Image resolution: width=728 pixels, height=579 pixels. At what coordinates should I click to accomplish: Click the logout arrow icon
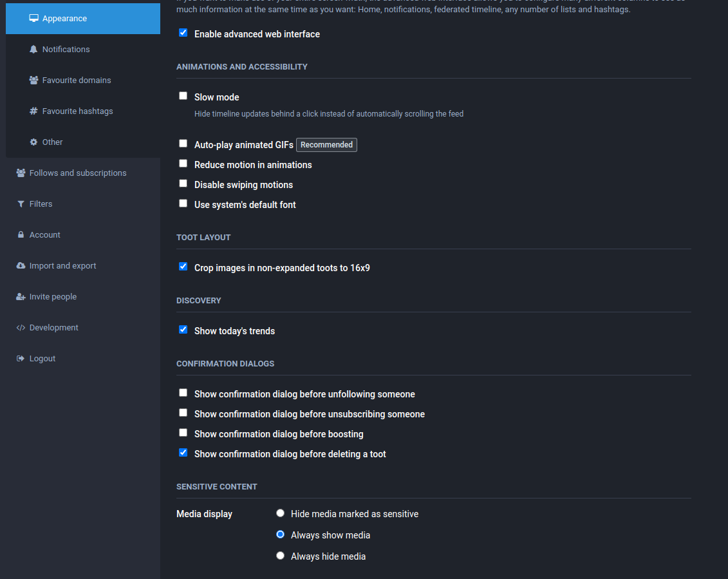coord(21,359)
